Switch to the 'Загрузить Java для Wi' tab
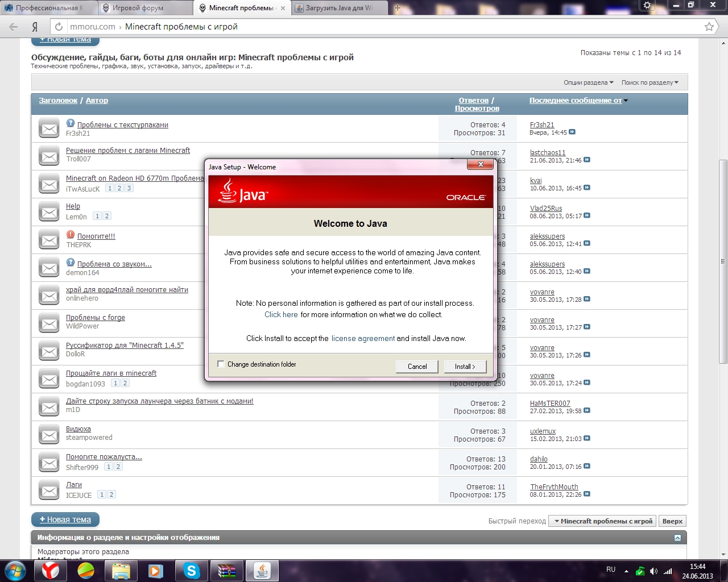This screenshot has height=582, width=728. tap(340, 8)
